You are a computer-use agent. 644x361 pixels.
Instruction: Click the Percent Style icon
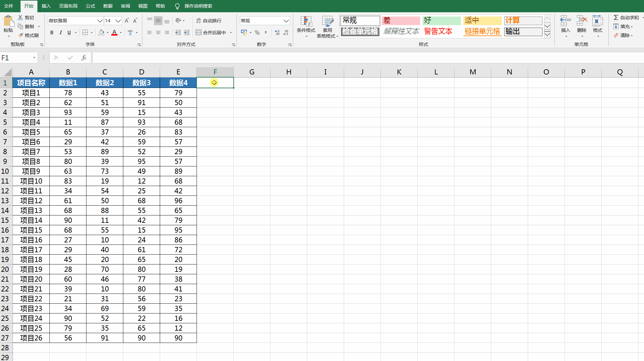(257, 32)
